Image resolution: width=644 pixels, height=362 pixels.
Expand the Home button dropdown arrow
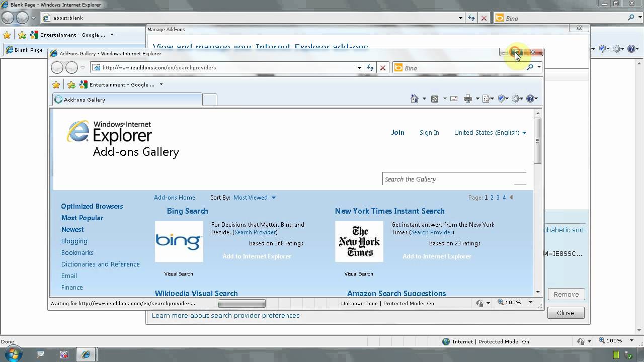[x=424, y=99]
